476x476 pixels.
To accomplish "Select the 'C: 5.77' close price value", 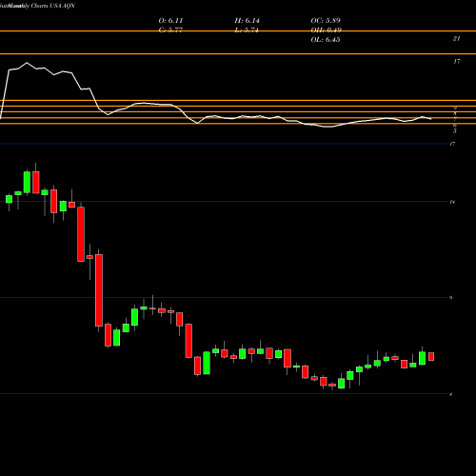I will click(170, 30).
